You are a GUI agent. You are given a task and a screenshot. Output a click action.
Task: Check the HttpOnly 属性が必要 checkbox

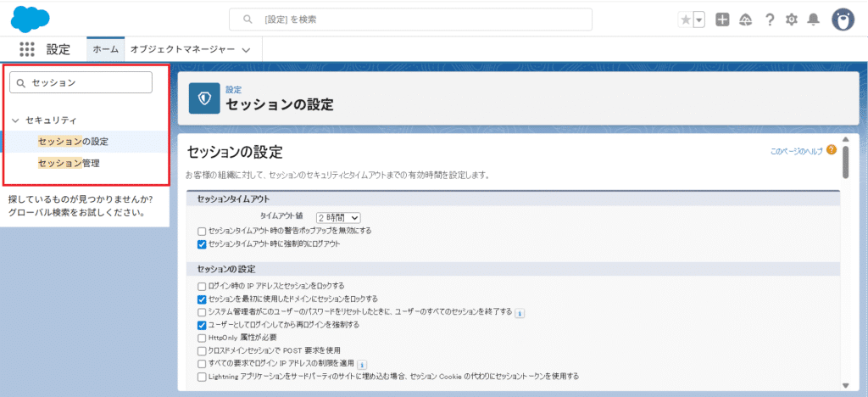point(202,338)
